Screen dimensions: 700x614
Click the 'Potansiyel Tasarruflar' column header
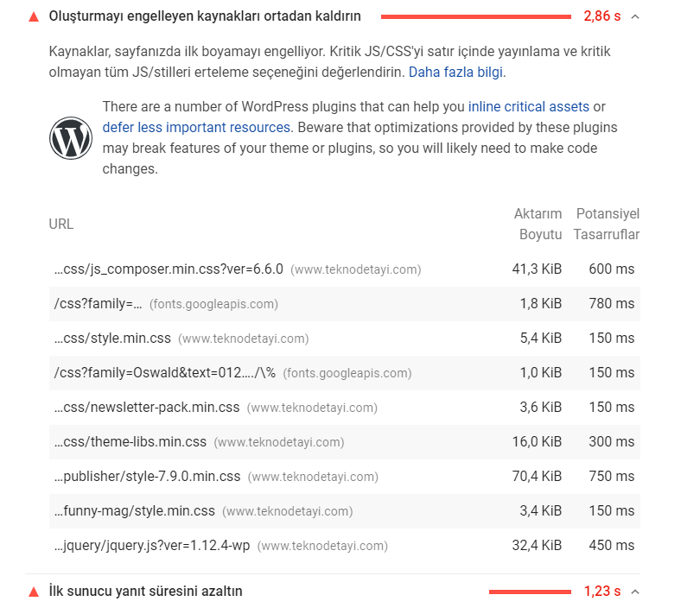pos(607,224)
